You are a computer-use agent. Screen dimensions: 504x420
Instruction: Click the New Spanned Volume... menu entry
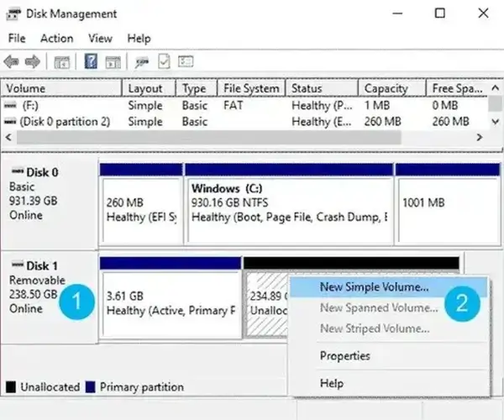click(x=389, y=307)
